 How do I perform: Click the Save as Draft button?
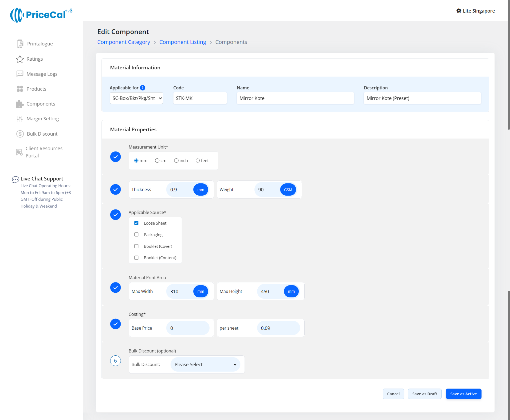coord(424,394)
